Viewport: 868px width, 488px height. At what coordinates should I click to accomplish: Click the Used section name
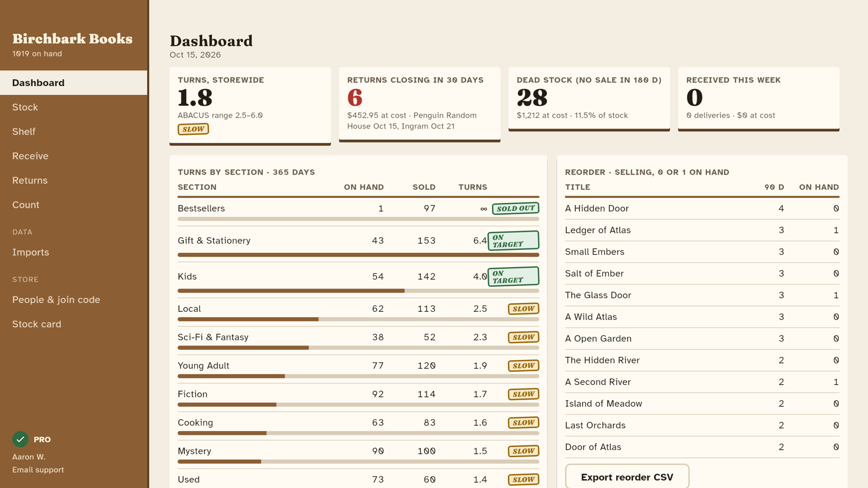point(189,479)
